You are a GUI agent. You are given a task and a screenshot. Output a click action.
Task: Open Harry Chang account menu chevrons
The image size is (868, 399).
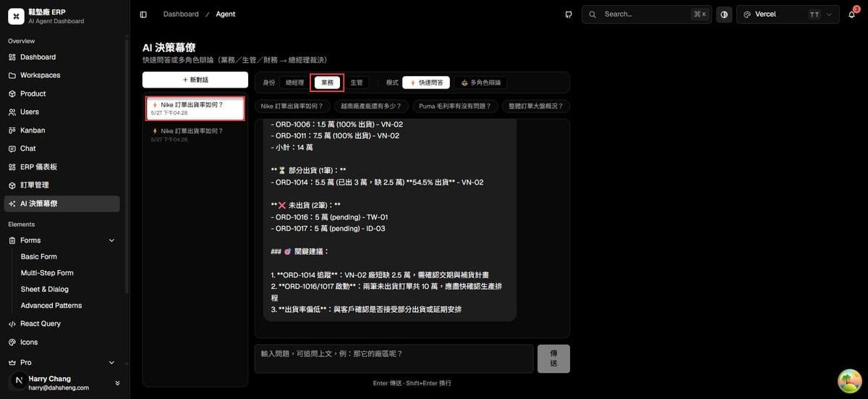pyautogui.click(x=117, y=383)
